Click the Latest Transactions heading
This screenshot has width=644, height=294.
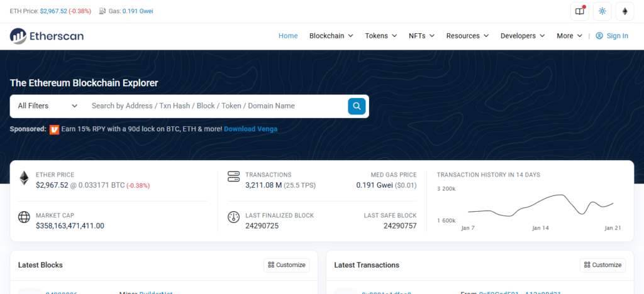[x=367, y=265]
